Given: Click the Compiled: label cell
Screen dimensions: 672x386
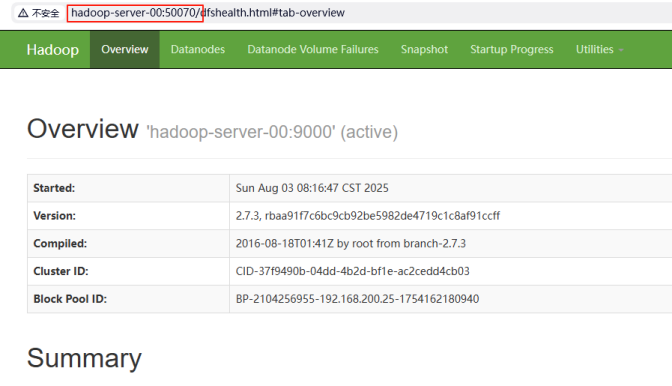Looking at the screenshot, I should click(x=128, y=243).
